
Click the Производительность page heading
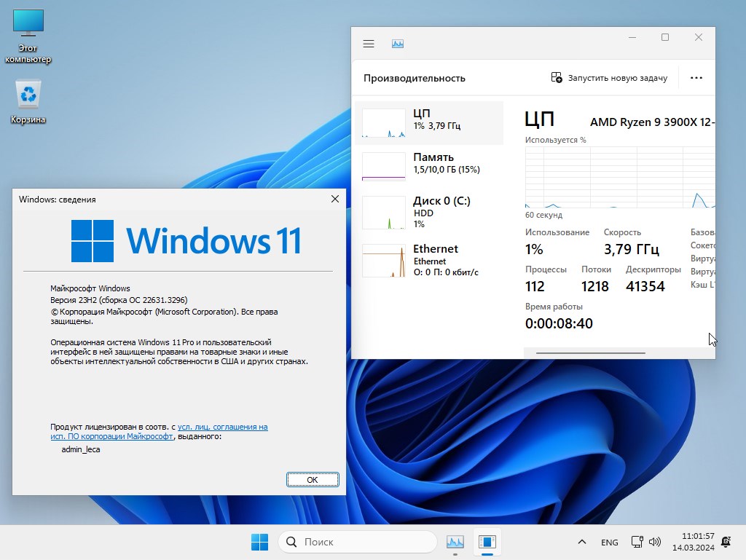415,78
